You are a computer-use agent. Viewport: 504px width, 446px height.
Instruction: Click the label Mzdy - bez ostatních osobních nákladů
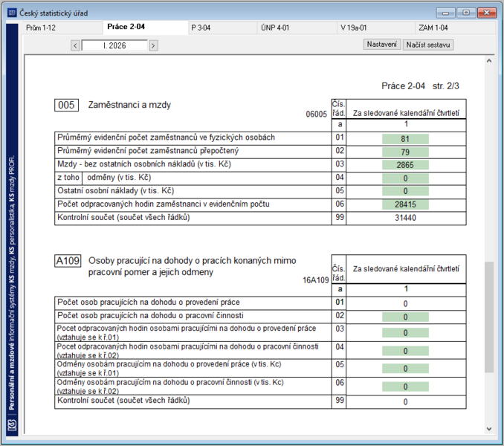[144, 164]
